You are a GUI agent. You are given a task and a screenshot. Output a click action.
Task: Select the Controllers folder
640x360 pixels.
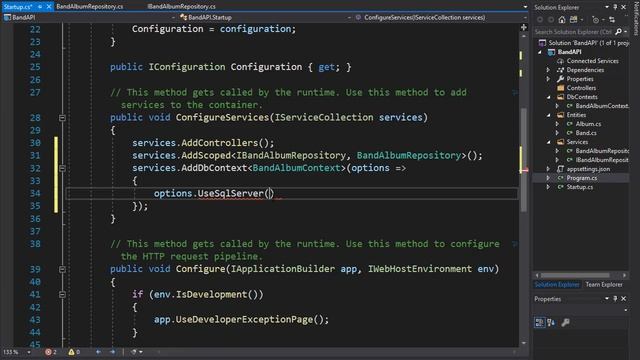click(581, 88)
